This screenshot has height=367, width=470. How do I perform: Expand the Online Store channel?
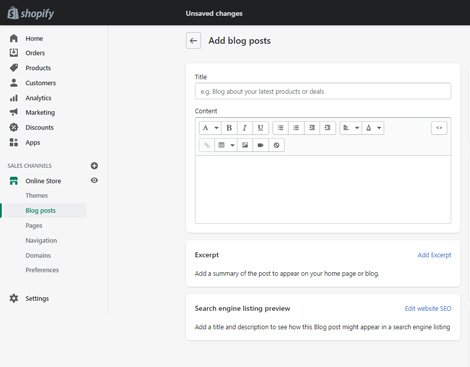[43, 181]
